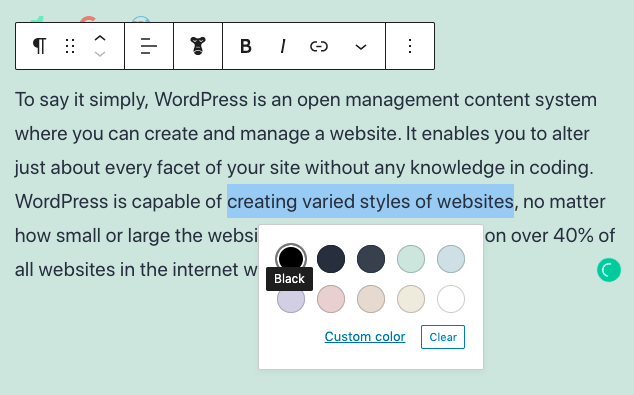Toggle bold formatting

pos(245,46)
